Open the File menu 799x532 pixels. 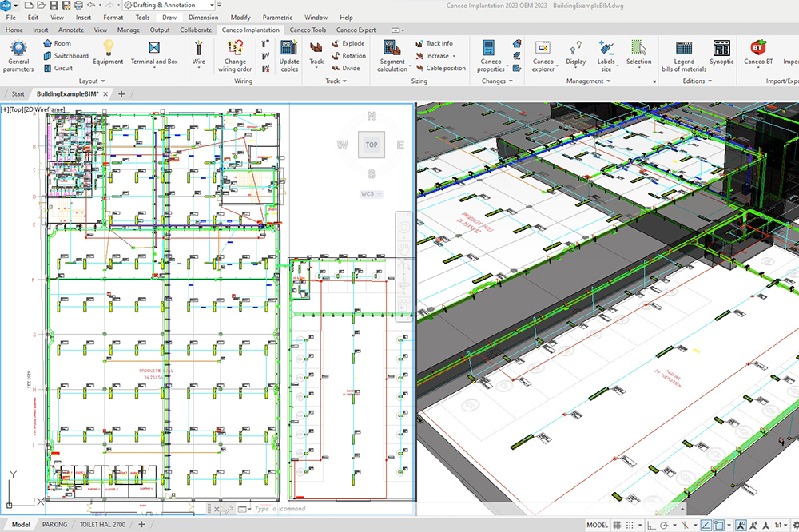point(10,18)
